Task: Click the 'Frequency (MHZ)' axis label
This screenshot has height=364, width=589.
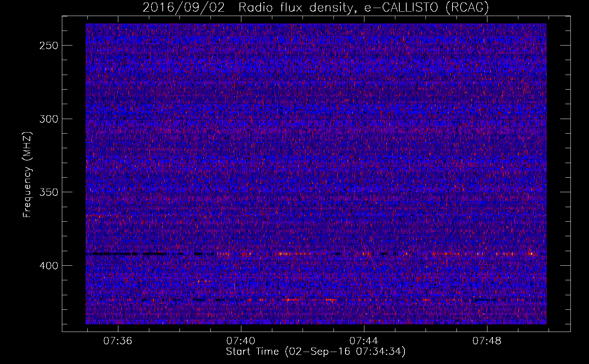Action: pos(27,174)
